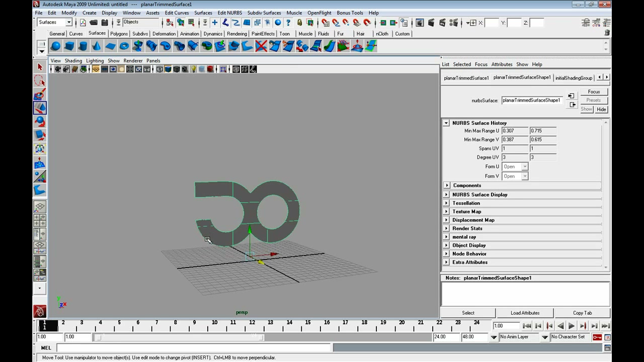The width and height of the screenshot is (644, 362).
Task: Click the open scene folder icon
Action: pos(94,23)
